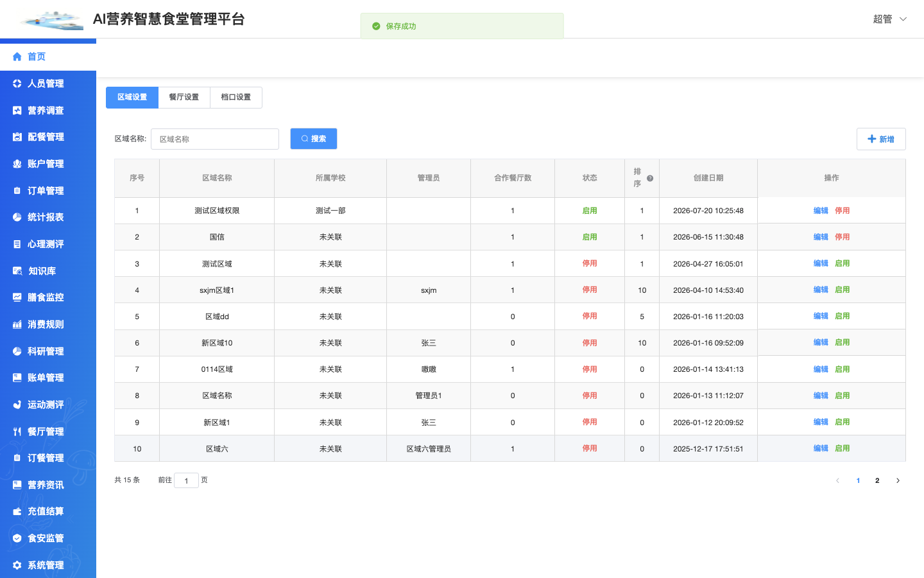
Task: Click the 新增 button
Action: click(881, 139)
